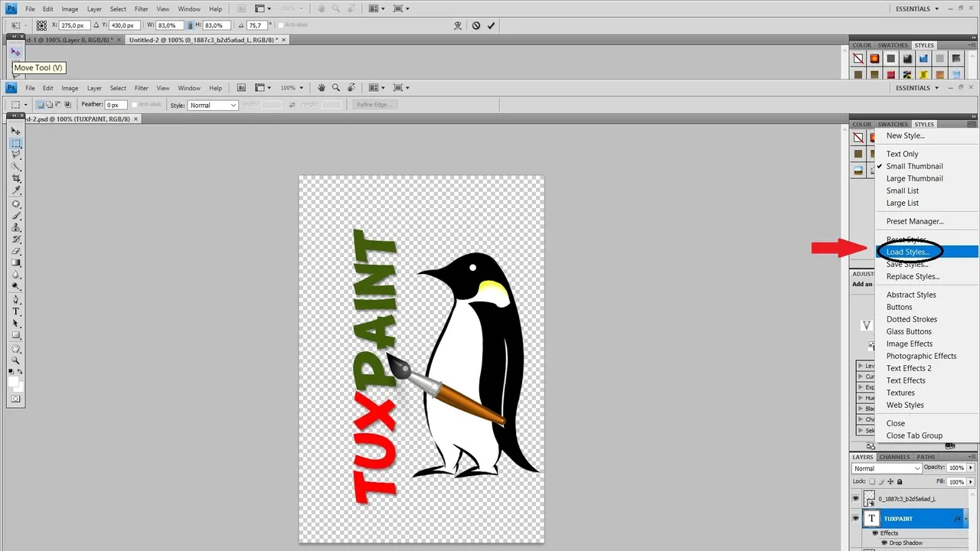Select the Horizontal Type tool
980x551 pixels.
(x=16, y=311)
